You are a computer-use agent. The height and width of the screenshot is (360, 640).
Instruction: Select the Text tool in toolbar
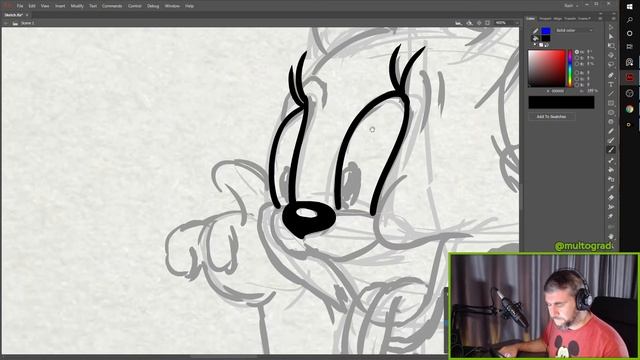tap(611, 84)
